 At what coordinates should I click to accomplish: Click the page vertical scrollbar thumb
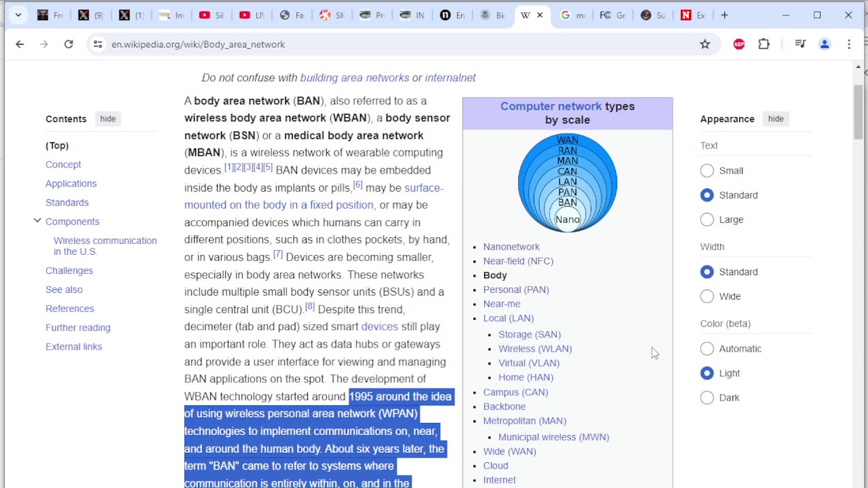point(859,112)
